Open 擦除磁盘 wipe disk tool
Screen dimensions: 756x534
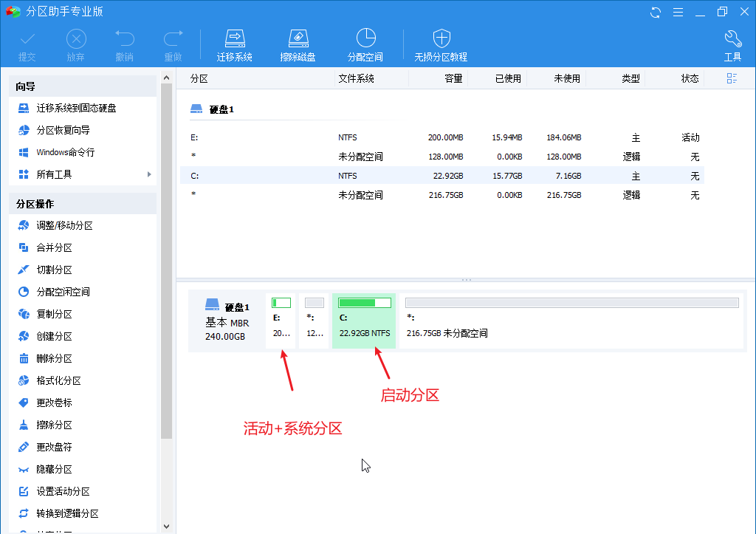point(298,47)
